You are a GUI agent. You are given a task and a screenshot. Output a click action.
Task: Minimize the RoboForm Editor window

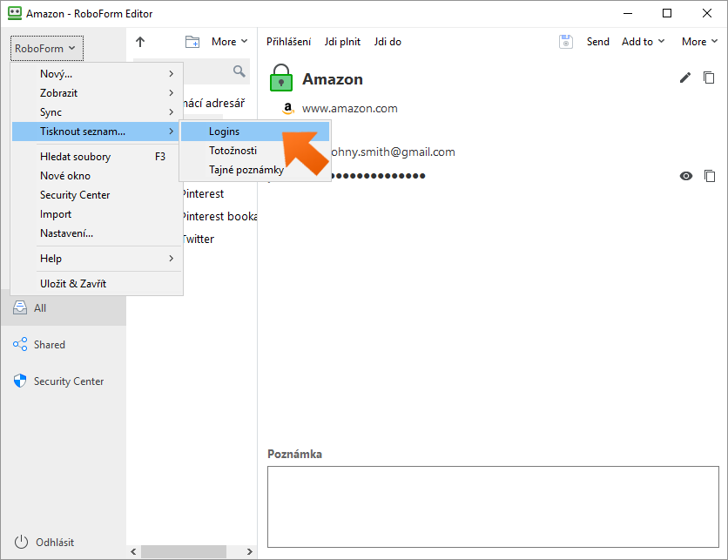coord(628,13)
